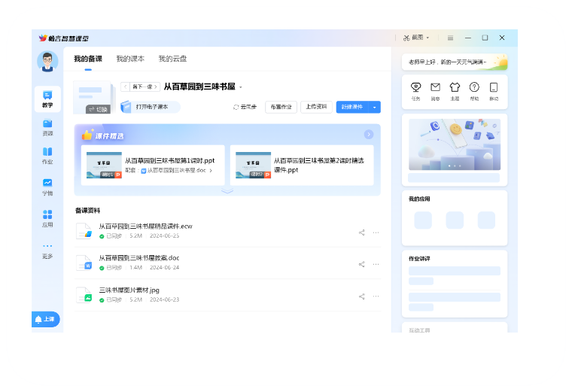Viewport: 572px width, 392px height.
Task: Expand the 截图 screenshot dropdown
Action: (427, 38)
